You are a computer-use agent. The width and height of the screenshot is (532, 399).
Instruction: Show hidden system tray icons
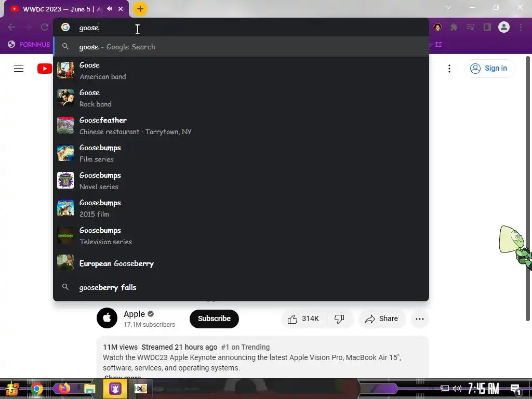[432, 389]
